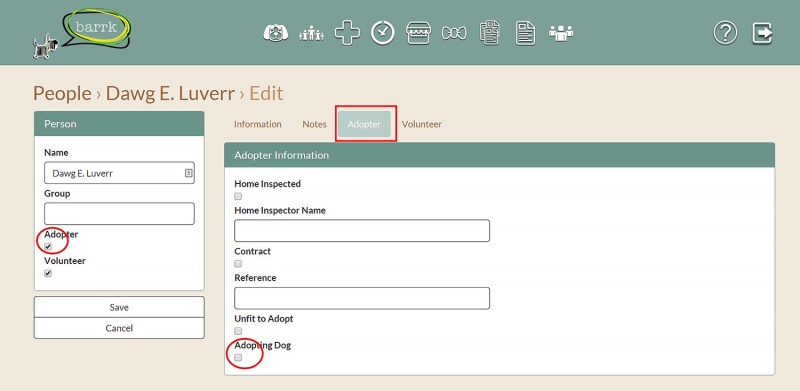Go to People breadcrumb link
The height and width of the screenshot is (391, 800).
62,93
